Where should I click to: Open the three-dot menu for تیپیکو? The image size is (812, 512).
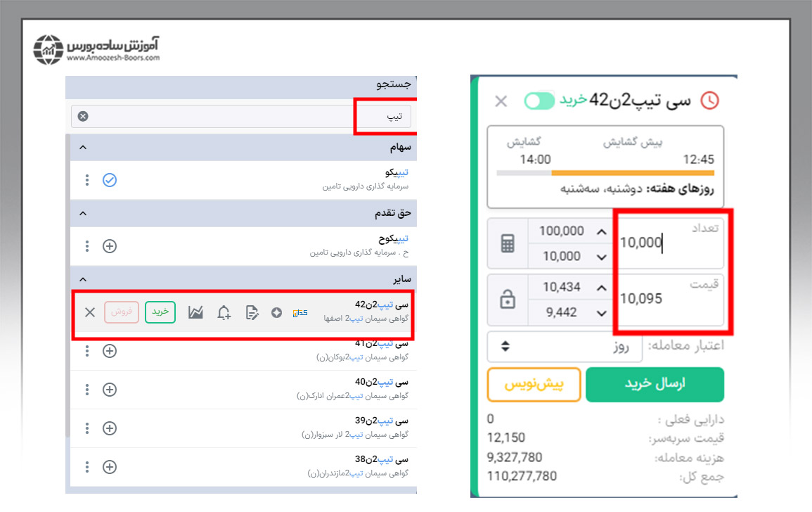pyautogui.click(x=87, y=180)
